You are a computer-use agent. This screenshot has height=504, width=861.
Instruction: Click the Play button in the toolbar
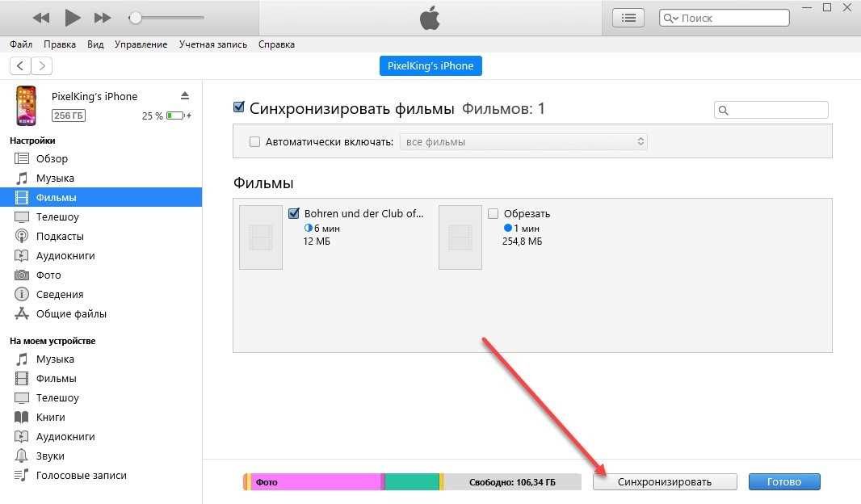pos(72,17)
